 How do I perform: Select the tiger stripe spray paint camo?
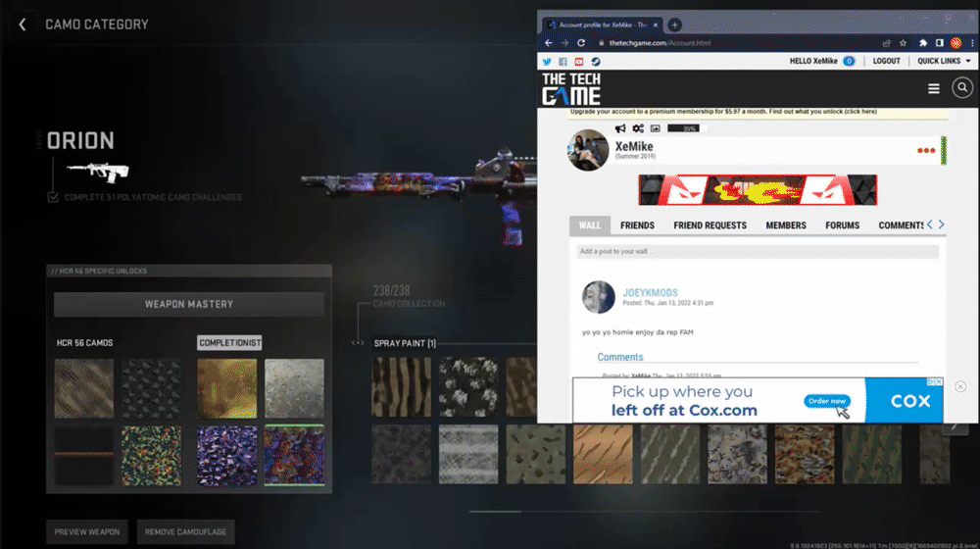pos(401,387)
